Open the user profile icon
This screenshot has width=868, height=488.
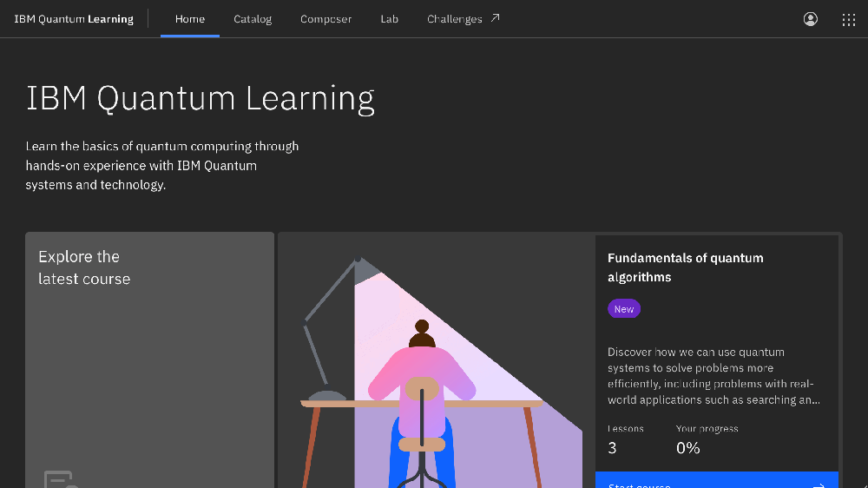(811, 19)
